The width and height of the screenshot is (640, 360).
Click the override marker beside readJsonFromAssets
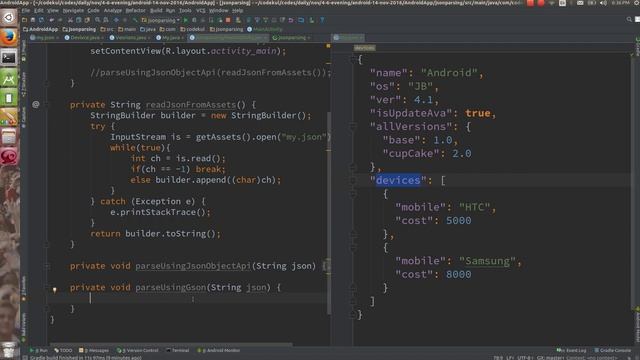pos(36,104)
